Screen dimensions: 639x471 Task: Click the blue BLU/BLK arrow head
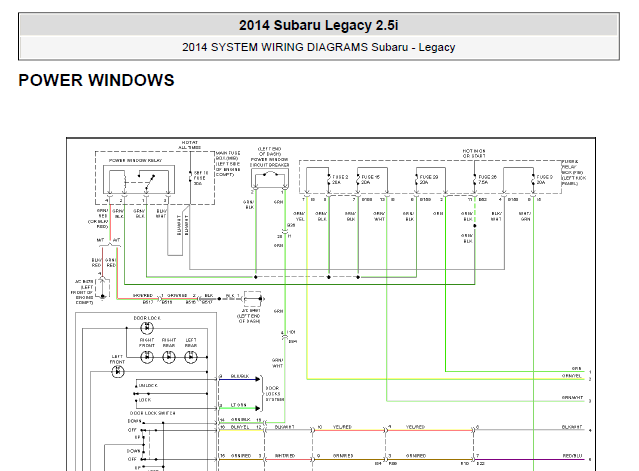258,379
